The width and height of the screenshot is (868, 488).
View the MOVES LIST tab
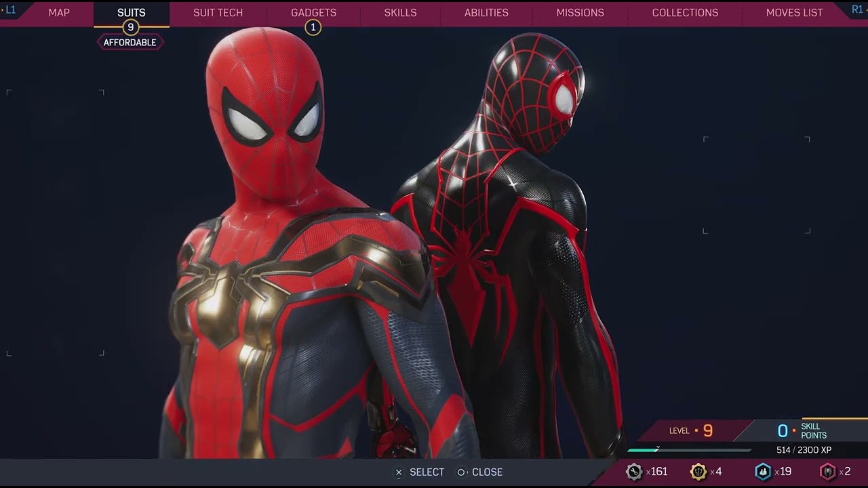794,13
